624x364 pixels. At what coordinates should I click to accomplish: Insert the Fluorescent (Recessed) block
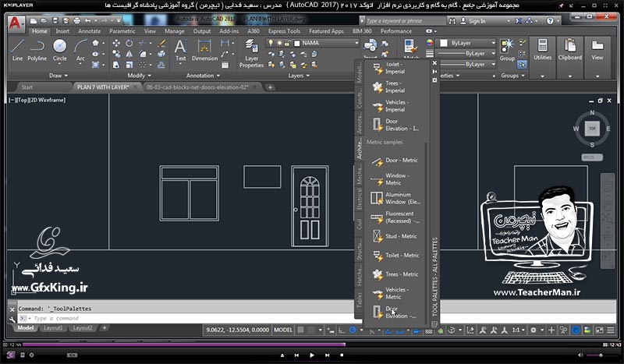tap(395, 217)
